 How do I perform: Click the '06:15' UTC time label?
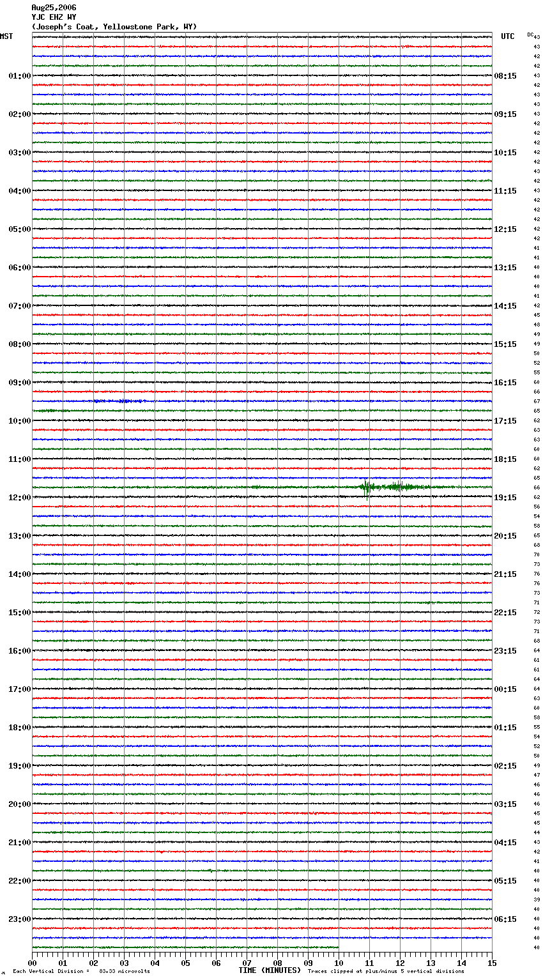[x=505, y=919]
